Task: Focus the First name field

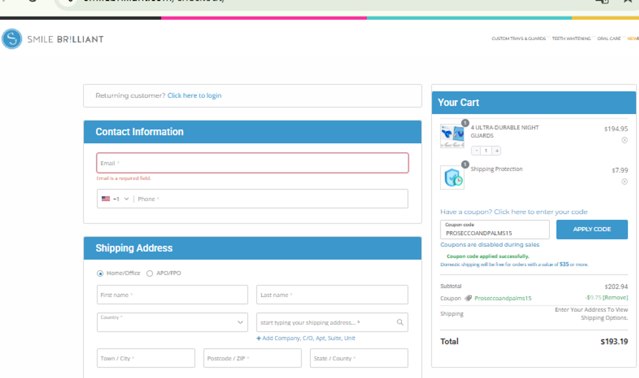Action: pyautogui.click(x=172, y=294)
